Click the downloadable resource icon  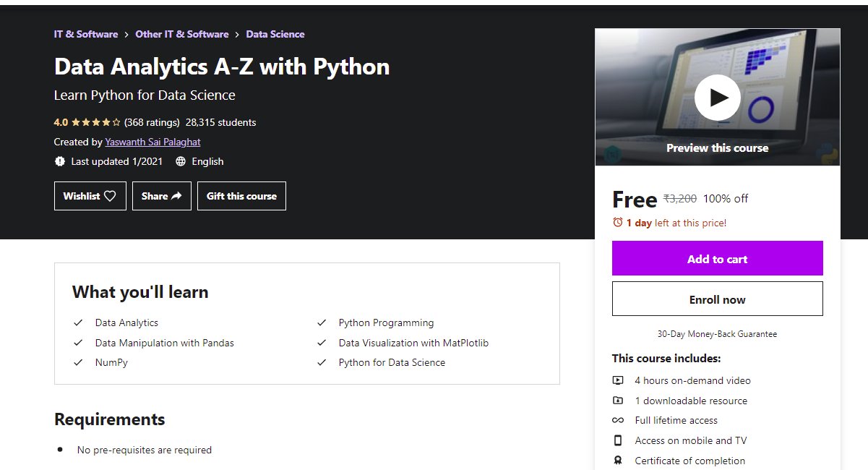(x=619, y=401)
